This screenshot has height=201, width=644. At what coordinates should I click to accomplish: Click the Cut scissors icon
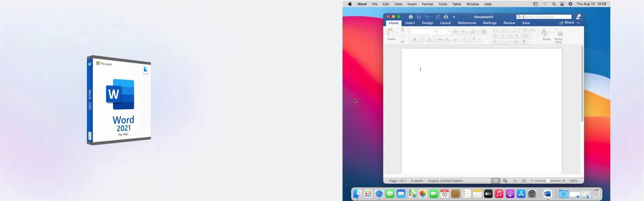click(402, 29)
